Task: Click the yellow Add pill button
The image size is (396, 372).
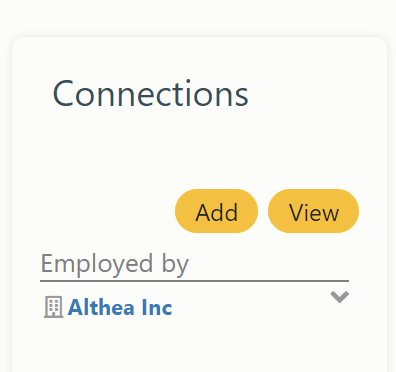Action: coord(216,211)
